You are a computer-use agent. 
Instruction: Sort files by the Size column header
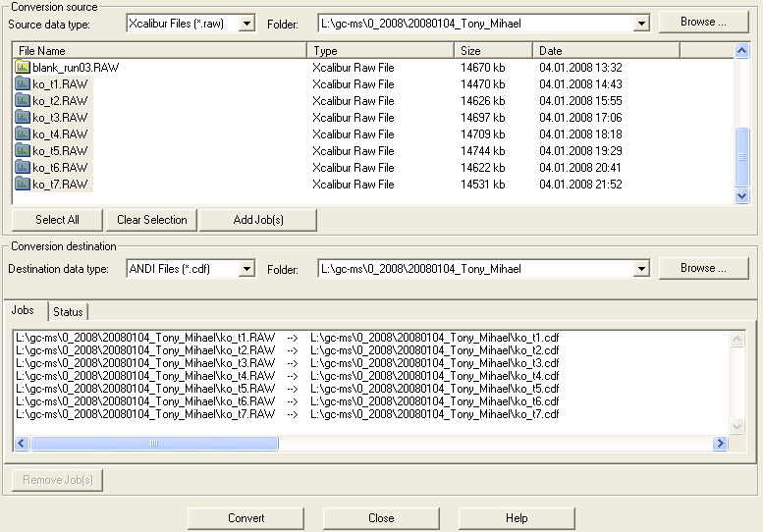(493, 51)
